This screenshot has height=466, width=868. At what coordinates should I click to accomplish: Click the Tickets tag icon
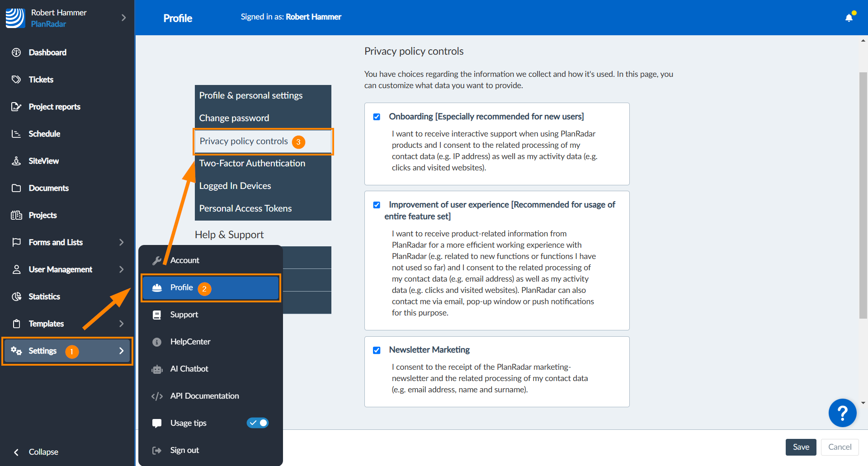[16, 80]
